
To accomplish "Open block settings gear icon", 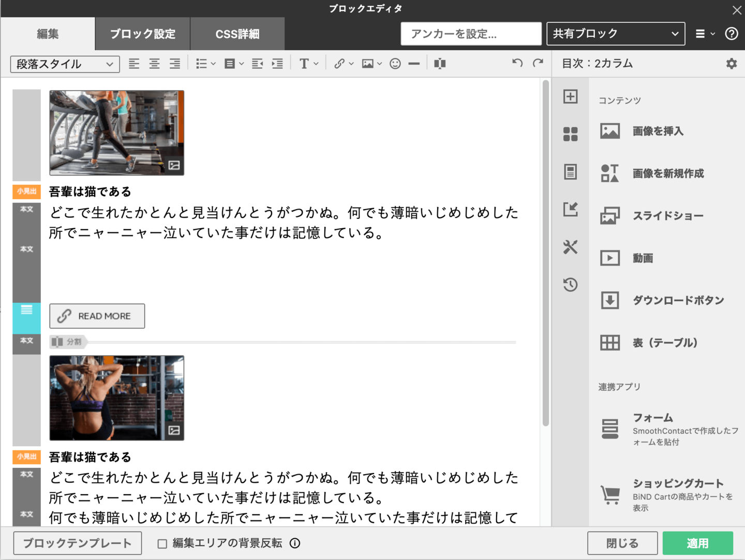I will pyautogui.click(x=732, y=64).
